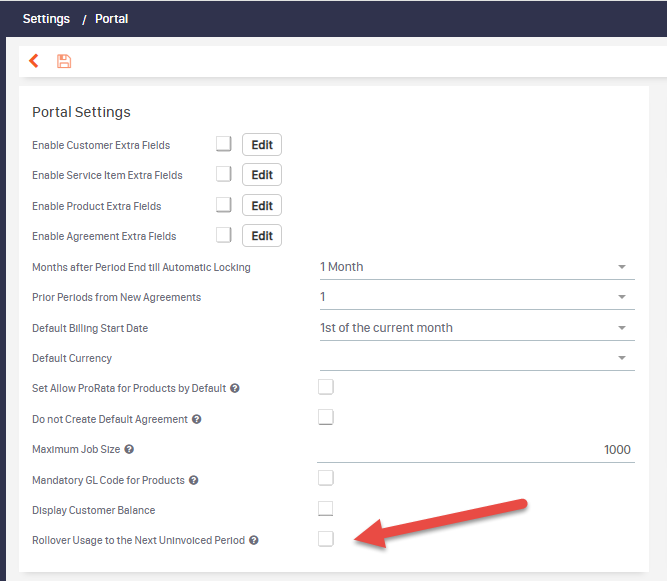Open Default Currency dropdown
Screen dimensions: 667x581
(477, 358)
